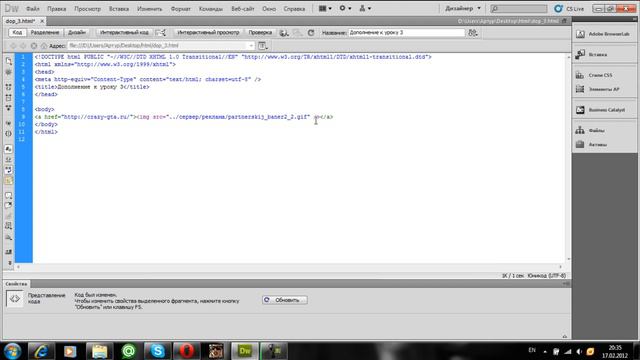The width and height of the screenshot is (640, 360).
Task: Click the Проверка button
Action: tap(260, 32)
